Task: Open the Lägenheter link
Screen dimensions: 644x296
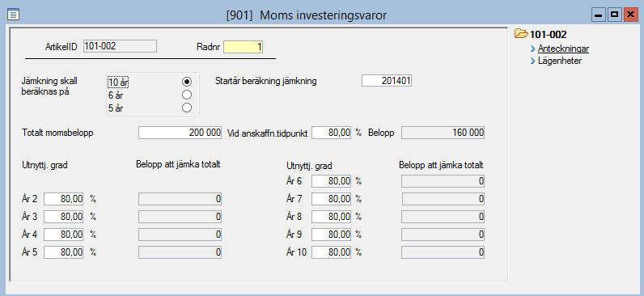Action: [559, 61]
